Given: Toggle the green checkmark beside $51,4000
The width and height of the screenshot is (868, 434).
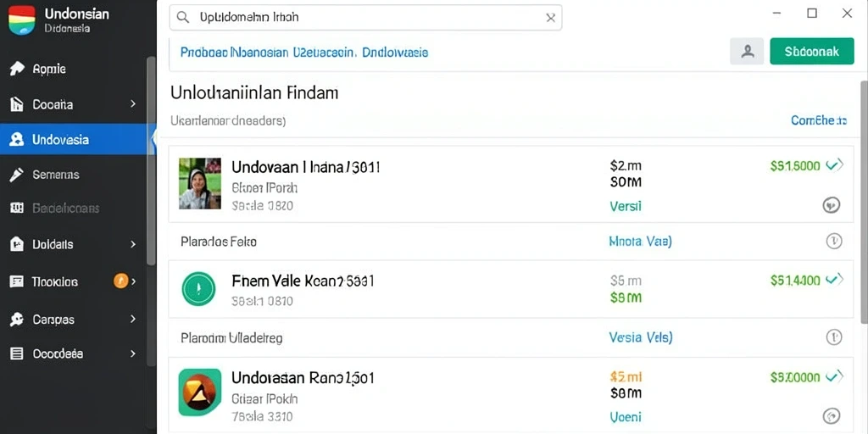Looking at the screenshot, I should click(834, 280).
